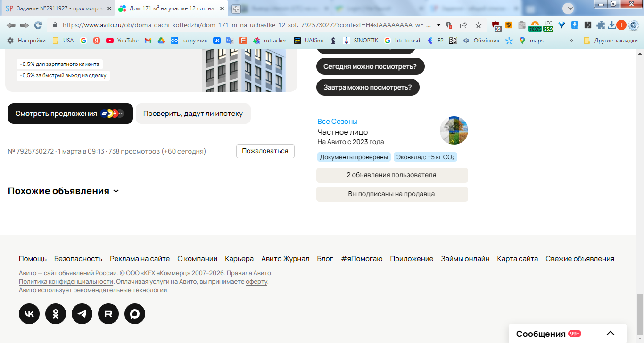Open the orange shield extension icon

tap(509, 25)
